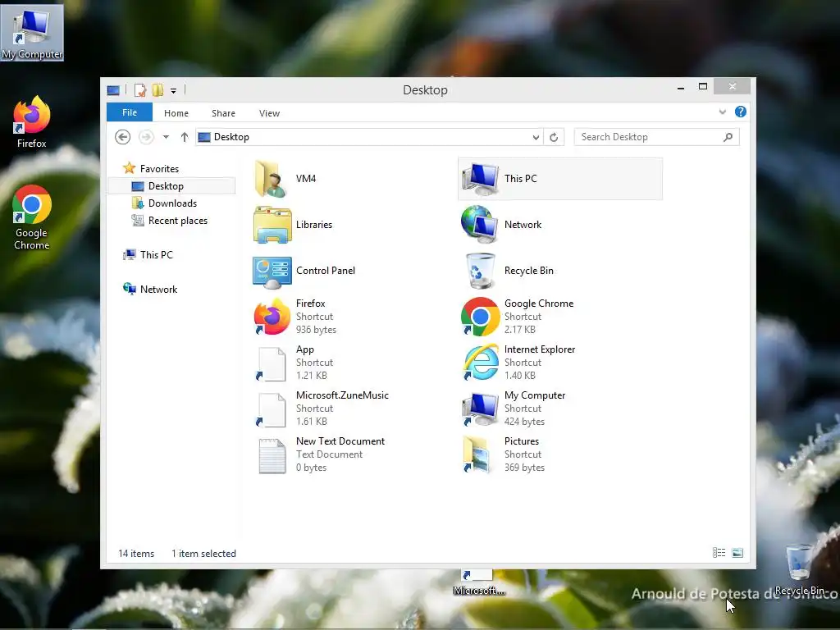Viewport: 840px width, 630px height.
Task: Switch to Large icons view in status bar
Action: click(x=737, y=553)
